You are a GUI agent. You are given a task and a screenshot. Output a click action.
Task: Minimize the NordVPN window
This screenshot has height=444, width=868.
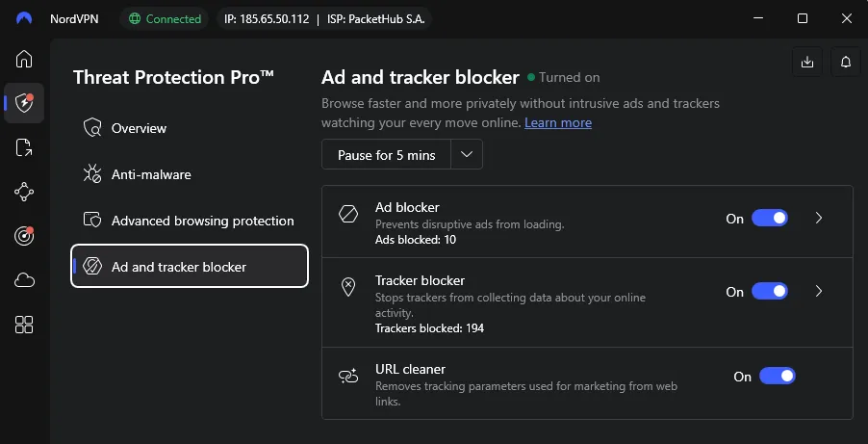[758, 18]
